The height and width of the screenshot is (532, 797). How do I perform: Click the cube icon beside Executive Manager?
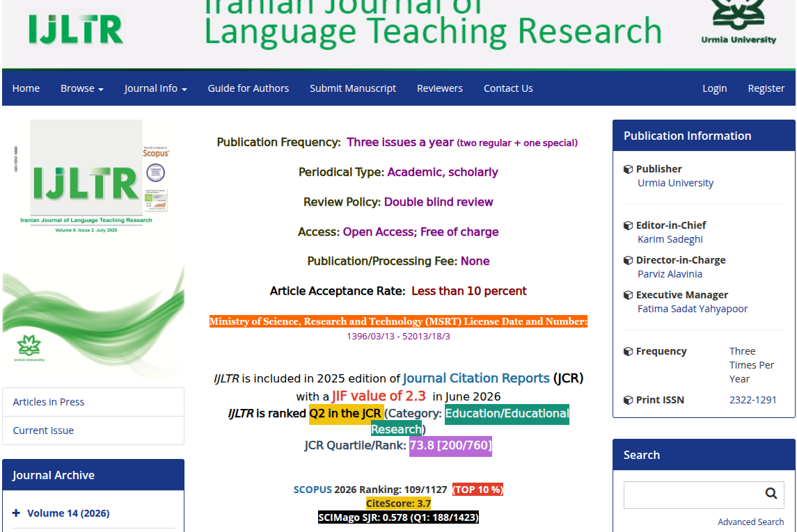pyautogui.click(x=629, y=295)
